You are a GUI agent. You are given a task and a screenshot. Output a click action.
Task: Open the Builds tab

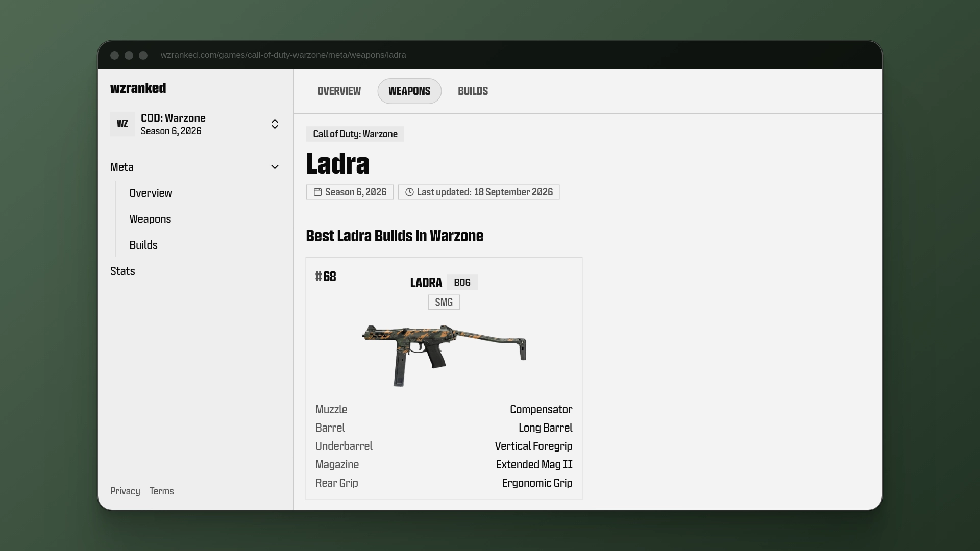(x=473, y=91)
